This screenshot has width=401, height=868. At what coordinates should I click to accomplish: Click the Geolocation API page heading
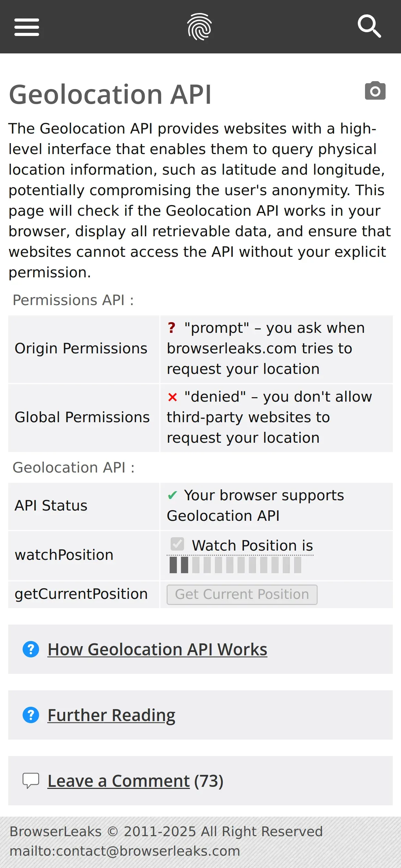pos(110,95)
